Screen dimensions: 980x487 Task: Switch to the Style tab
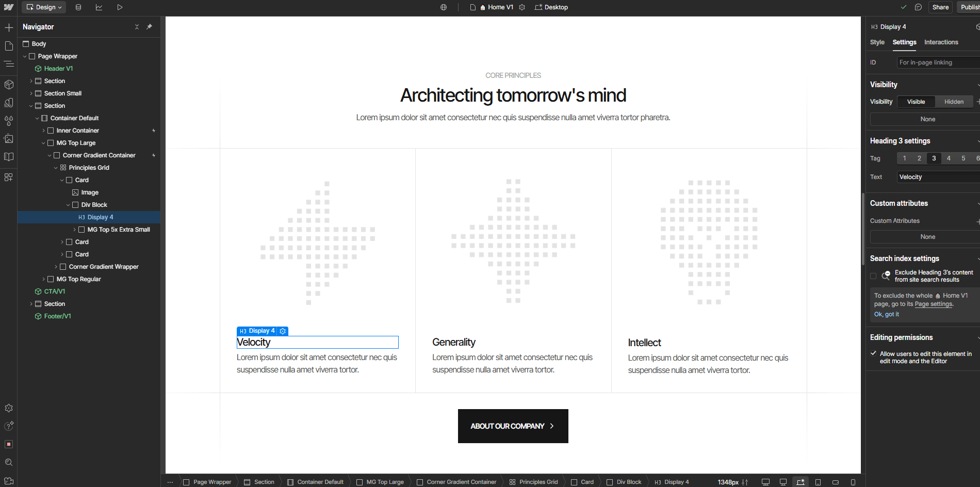[877, 42]
